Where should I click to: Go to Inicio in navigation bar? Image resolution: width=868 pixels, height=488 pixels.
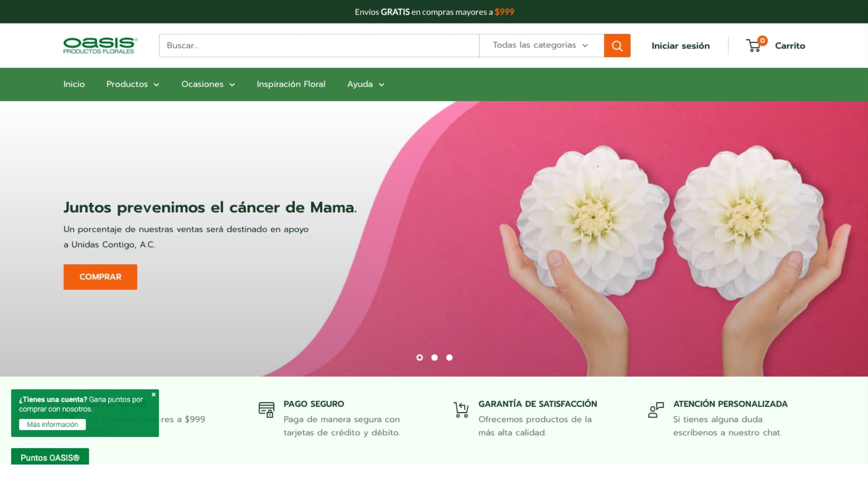pos(74,84)
